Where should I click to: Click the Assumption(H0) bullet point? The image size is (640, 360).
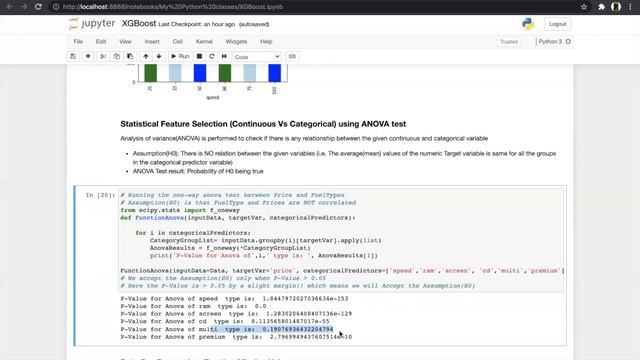point(344,158)
